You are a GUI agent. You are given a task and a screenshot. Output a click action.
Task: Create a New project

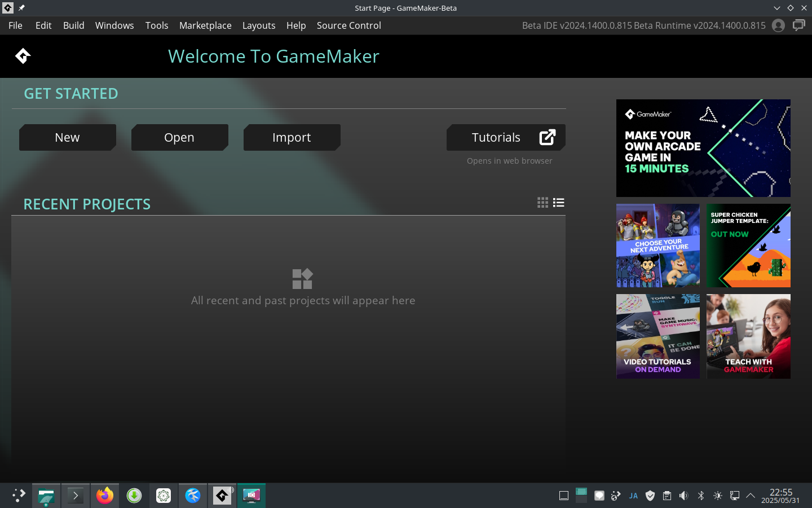[x=67, y=138]
